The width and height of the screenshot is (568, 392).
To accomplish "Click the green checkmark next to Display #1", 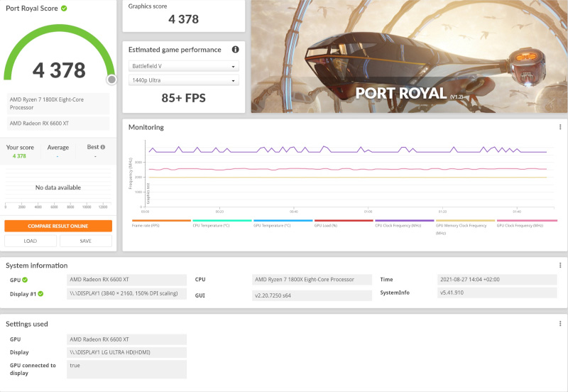I will coord(40,294).
